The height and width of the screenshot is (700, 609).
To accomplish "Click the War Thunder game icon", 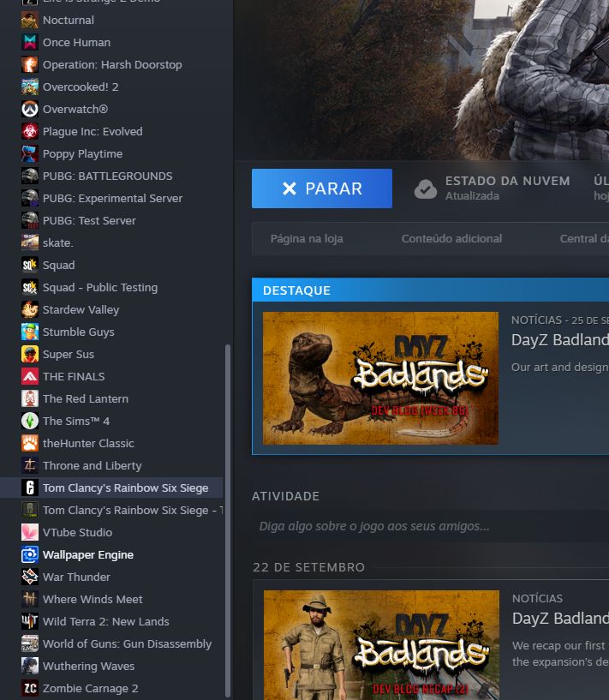I will (30, 577).
